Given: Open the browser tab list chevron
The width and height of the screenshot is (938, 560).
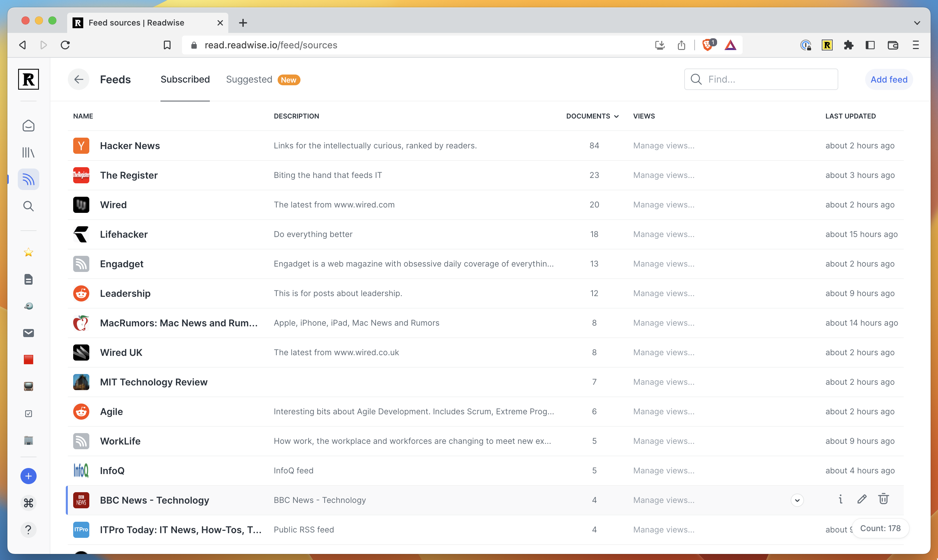Looking at the screenshot, I should (917, 23).
